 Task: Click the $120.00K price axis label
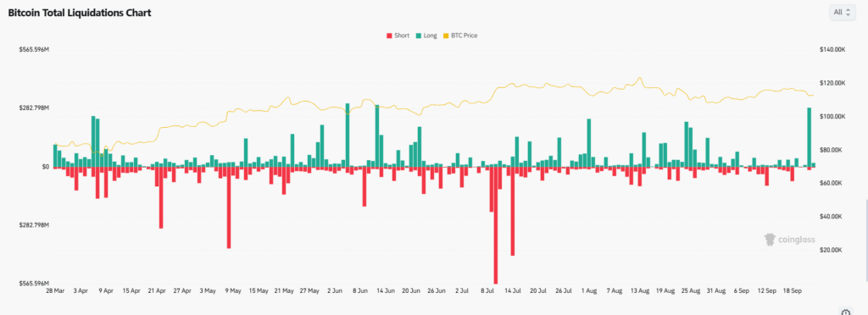(832, 83)
